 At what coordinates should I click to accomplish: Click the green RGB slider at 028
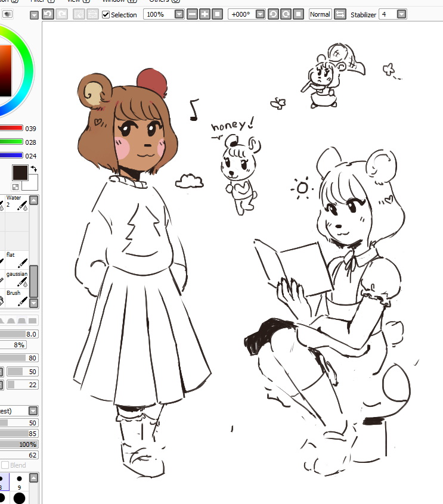click(11, 142)
